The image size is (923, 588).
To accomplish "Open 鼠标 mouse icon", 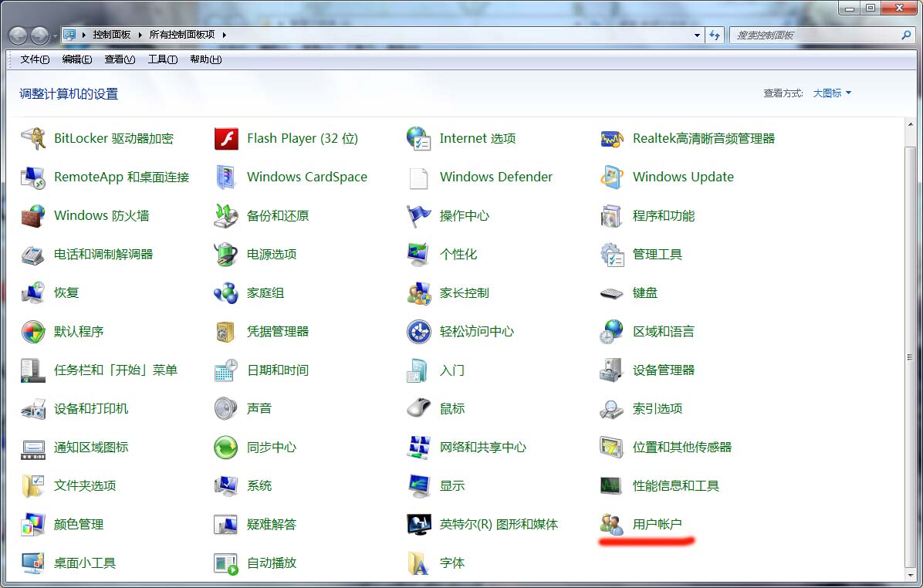I will pos(418,408).
